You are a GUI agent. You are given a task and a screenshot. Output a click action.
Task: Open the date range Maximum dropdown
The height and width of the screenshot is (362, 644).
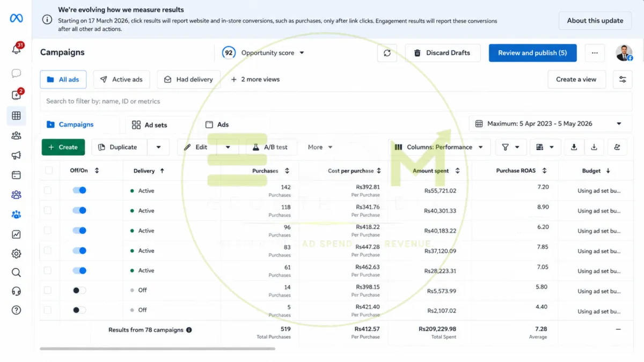tap(549, 123)
